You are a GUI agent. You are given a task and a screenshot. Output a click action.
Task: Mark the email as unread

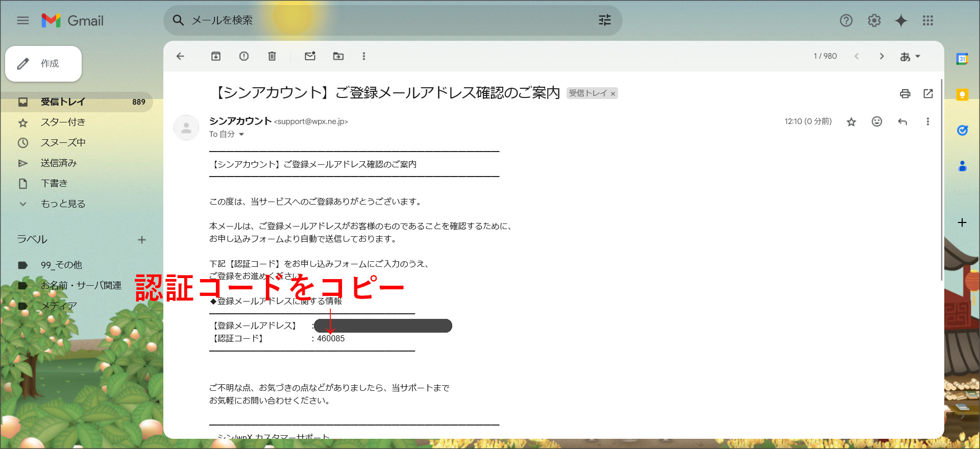coord(310,56)
